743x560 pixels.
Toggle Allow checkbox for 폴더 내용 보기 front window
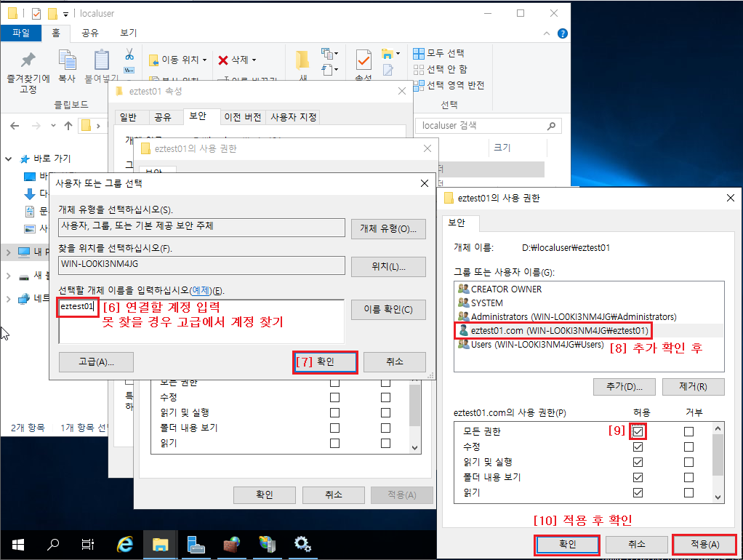638,477
